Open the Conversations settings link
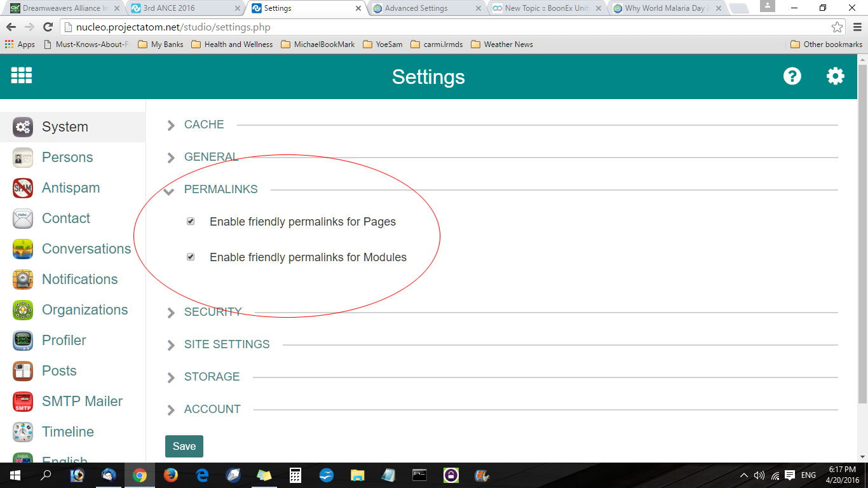This screenshot has width=868, height=488. pos(86,249)
